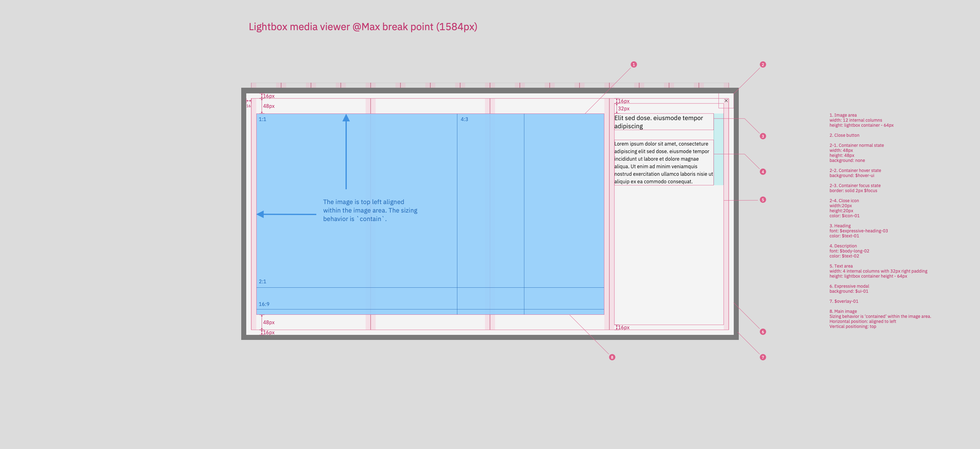Click the pink annotation marker numbered 5
980x449 pixels.
click(x=762, y=200)
